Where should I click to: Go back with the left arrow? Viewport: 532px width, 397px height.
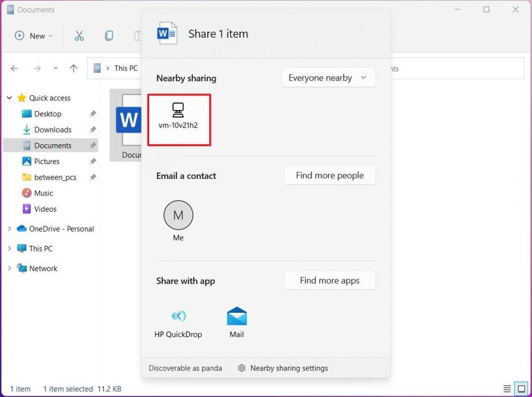tap(14, 69)
